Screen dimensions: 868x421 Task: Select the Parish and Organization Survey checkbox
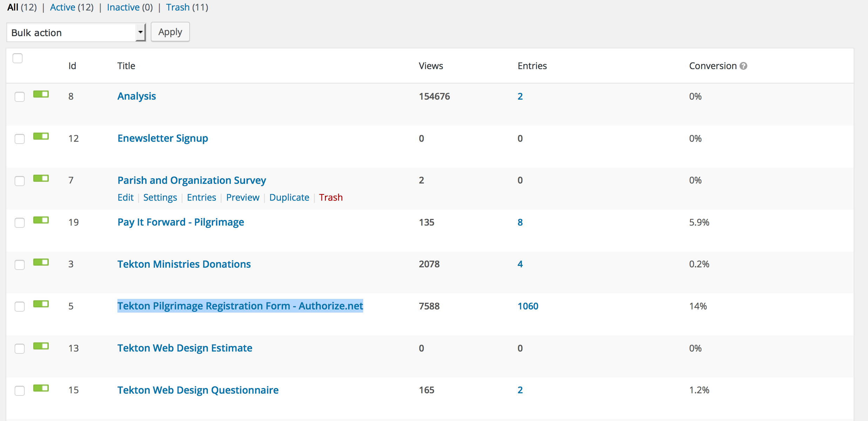click(x=20, y=181)
